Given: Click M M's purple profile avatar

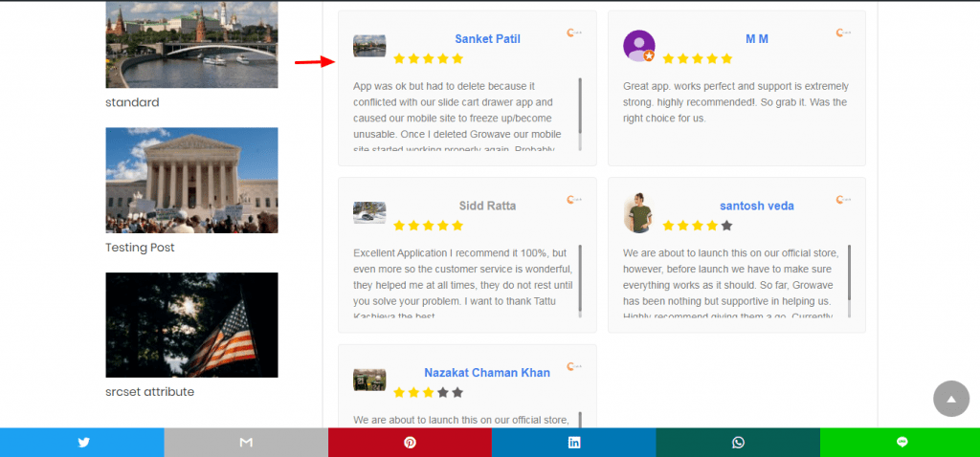Looking at the screenshot, I should [638, 46].
